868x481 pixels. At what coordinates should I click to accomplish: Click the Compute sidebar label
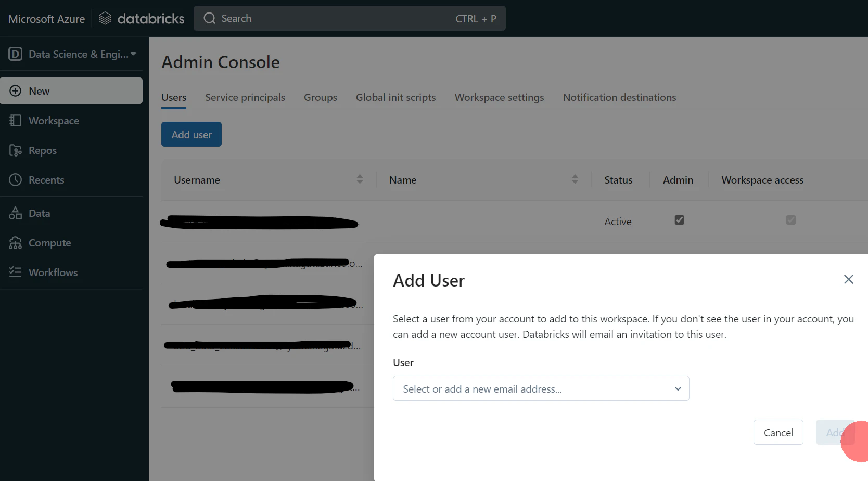tap(50, 243)
